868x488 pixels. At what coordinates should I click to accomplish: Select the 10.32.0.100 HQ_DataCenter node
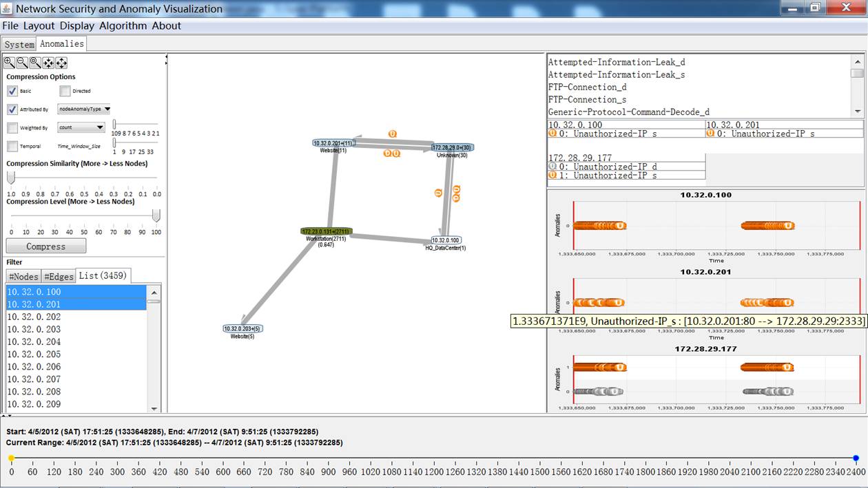[x=446, y=240]
